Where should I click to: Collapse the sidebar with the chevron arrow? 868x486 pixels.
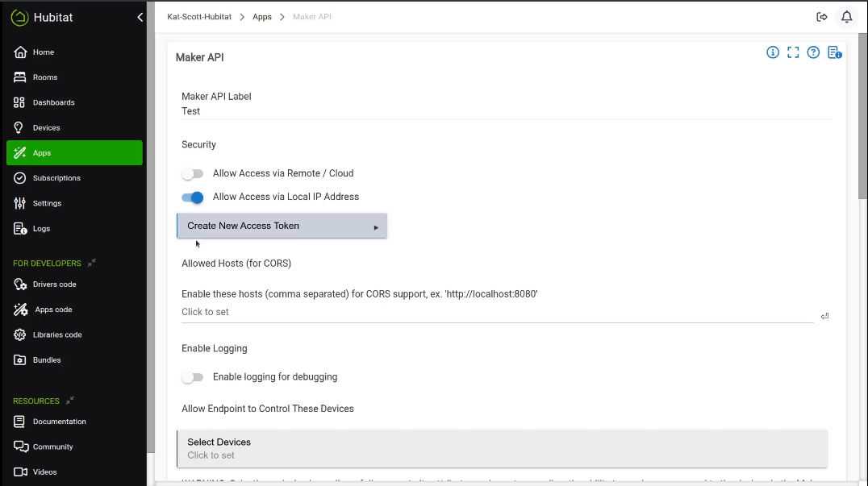(x=140, y=17)
